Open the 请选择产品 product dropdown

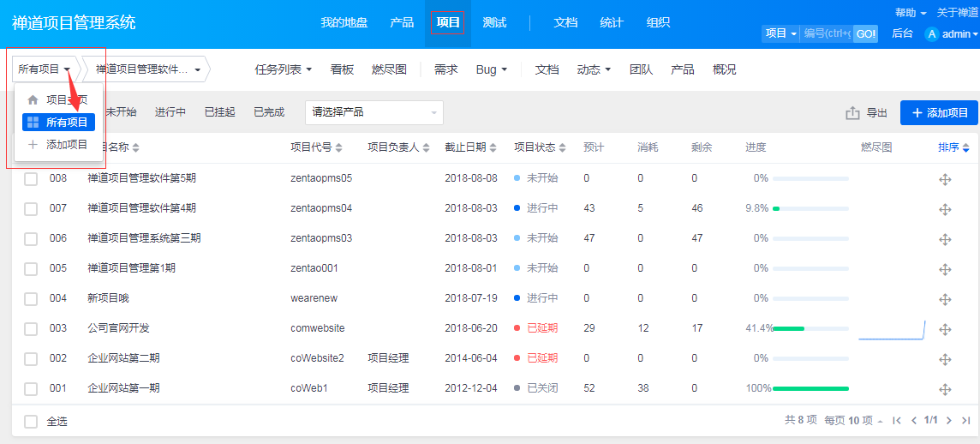coord(374,112)
